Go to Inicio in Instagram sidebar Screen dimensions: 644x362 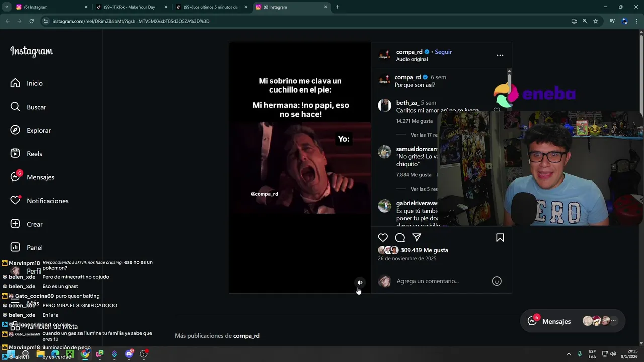(x=26, y=83)
